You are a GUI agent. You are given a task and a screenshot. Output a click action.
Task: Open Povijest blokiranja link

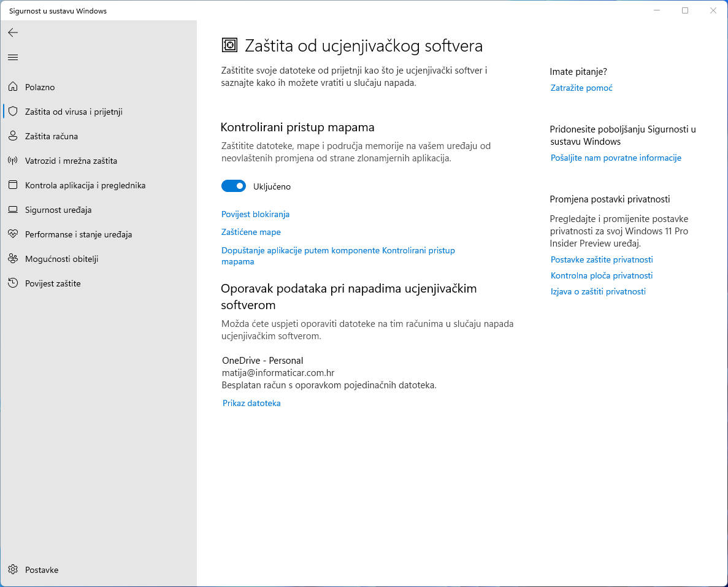pos(255,214)
